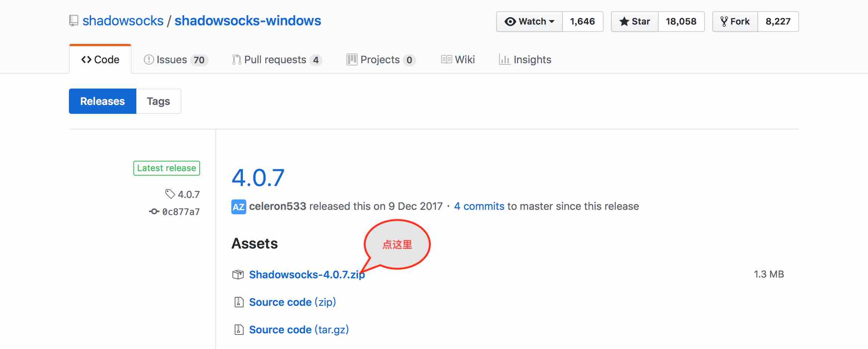
Task: Switch to the Code tab
Action: coord(100,60)
